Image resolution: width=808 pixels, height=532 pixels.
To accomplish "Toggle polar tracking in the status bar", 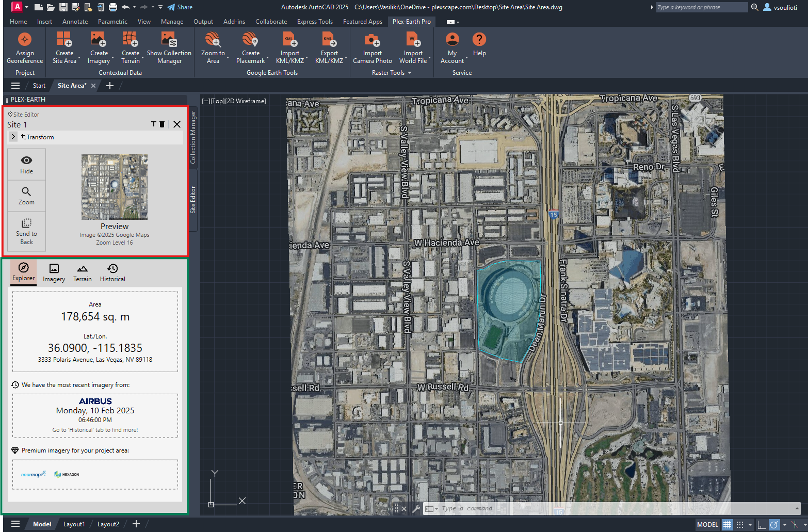I will coord(774,524).
